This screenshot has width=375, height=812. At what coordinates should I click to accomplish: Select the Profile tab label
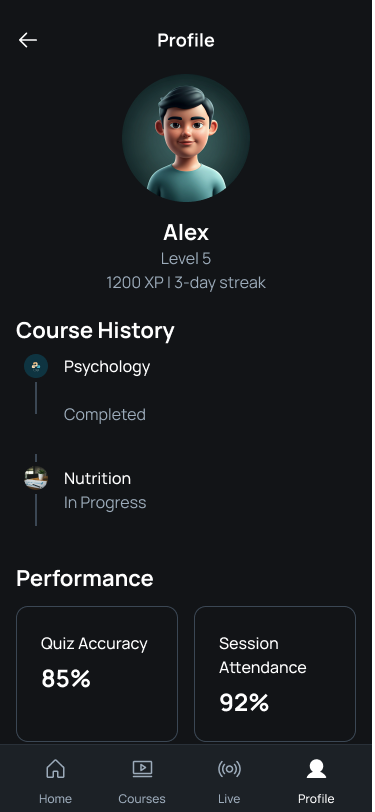(x=316, y=799)
